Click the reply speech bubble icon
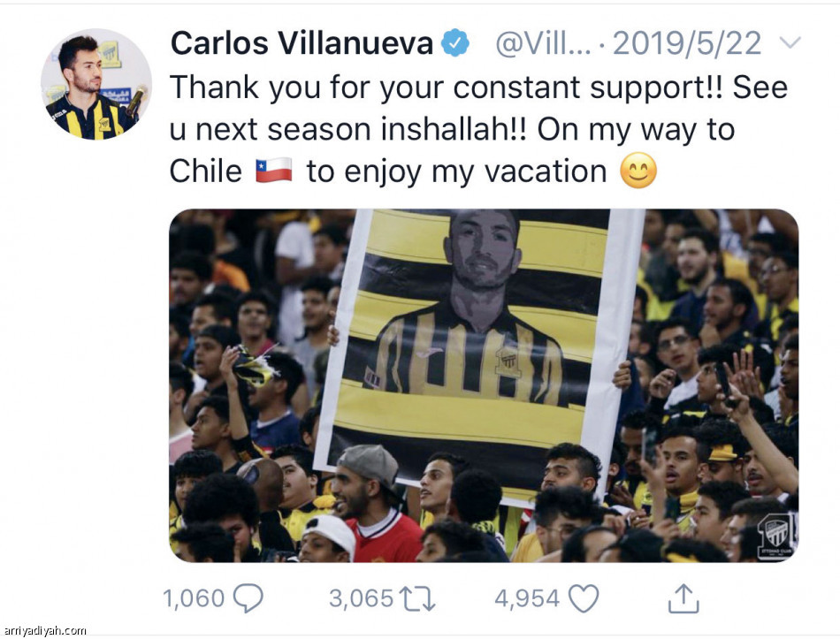 coord(248,599)
